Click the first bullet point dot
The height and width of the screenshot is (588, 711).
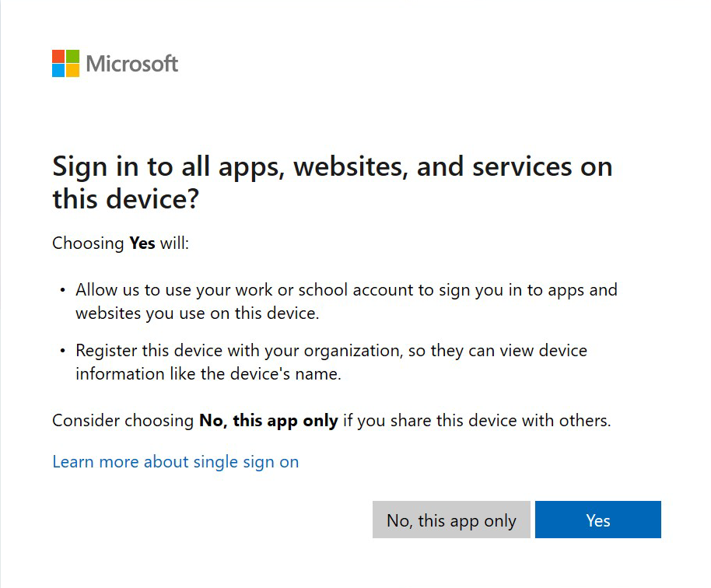coord(63,291)
